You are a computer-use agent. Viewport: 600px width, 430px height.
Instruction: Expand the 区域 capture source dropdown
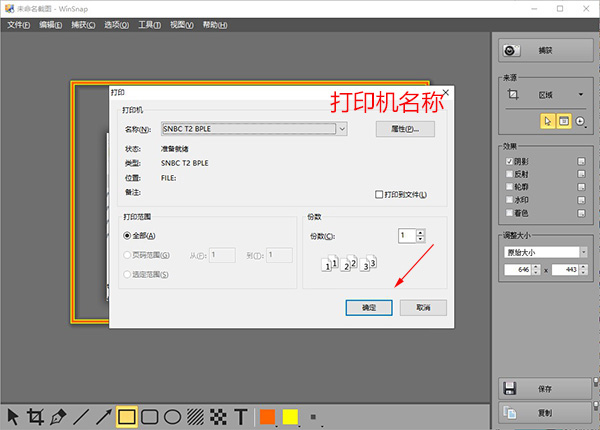click(581, 94)
